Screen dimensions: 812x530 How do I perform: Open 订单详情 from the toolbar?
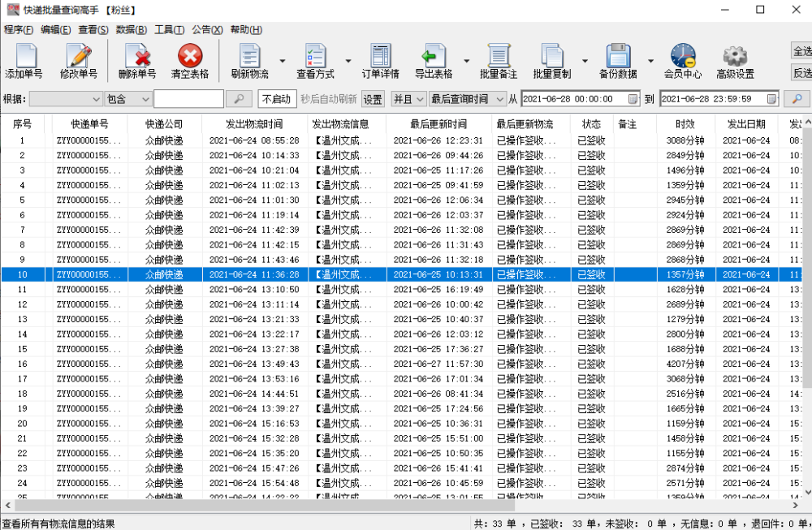381,61
